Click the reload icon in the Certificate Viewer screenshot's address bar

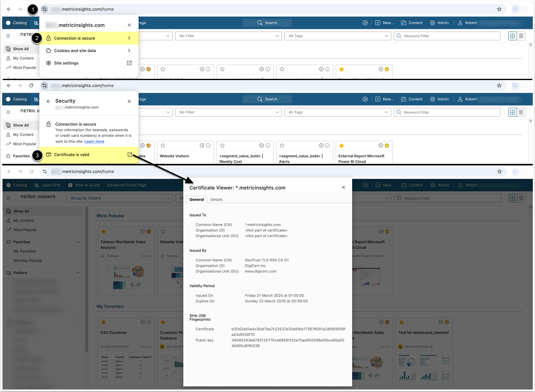[x=32, y=172]
